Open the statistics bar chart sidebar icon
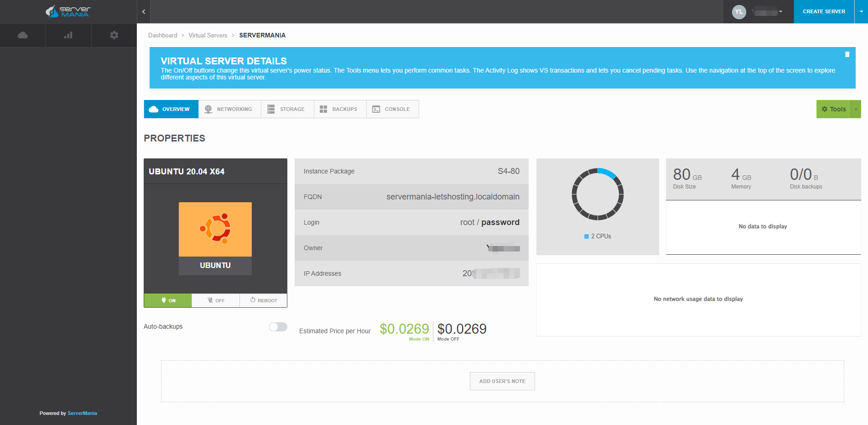Screen dimensions: 868x425 (68, 35)
